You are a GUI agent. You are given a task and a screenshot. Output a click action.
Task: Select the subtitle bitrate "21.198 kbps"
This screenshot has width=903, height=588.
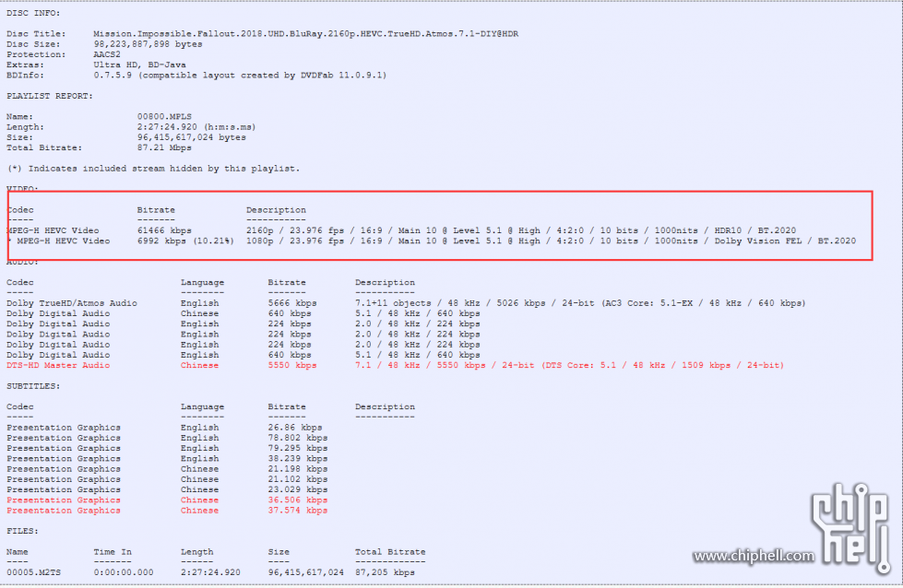pos(298,469)
